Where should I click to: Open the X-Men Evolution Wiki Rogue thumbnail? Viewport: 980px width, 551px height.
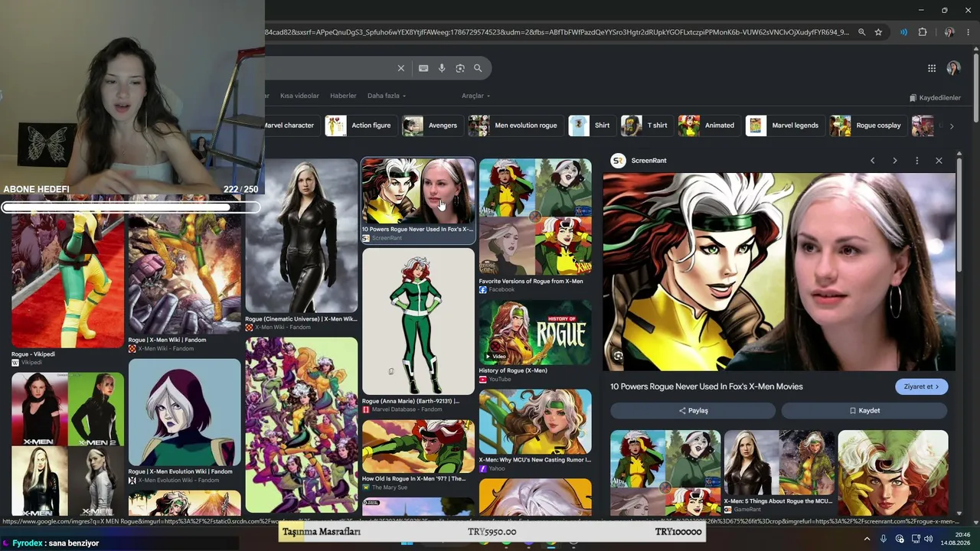(x=185, y=412)
